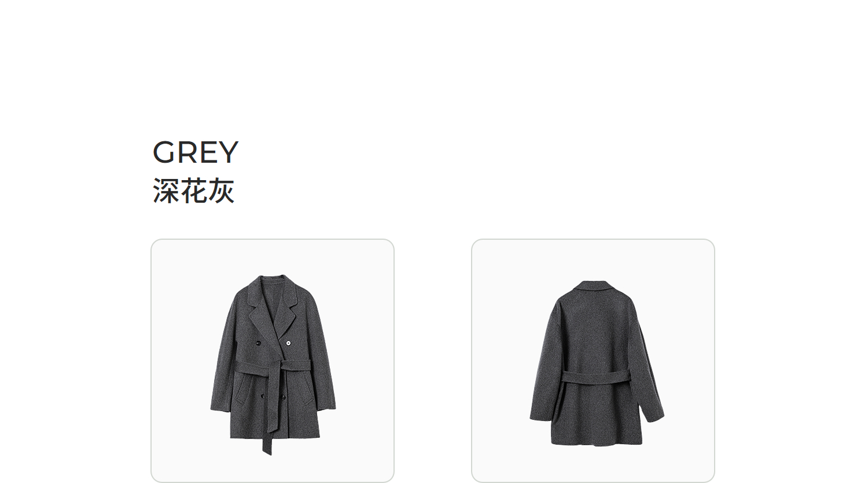Open the back view grey coat image
This screenshot has height=483, width=868.
[x=593, y=360]
